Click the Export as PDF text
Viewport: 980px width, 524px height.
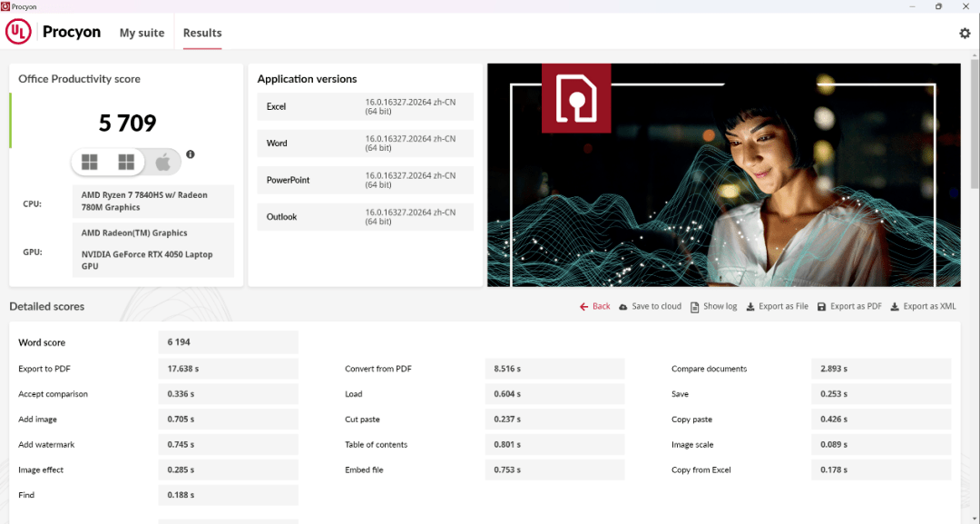pos(856,307)
